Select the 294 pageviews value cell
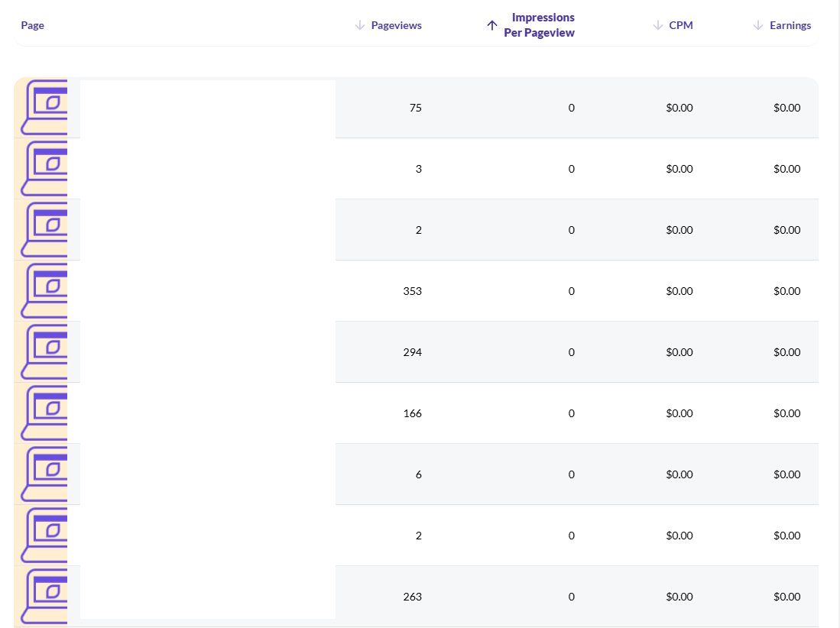 [412, 352]
